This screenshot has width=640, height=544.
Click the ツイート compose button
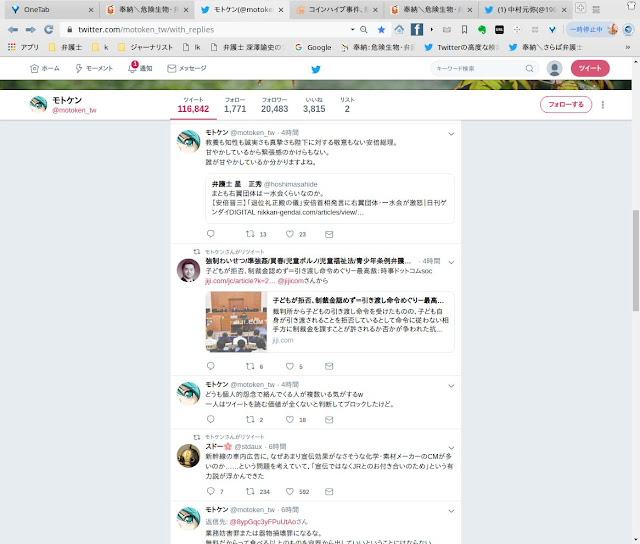pyautogui.click(x=590, y=68)
